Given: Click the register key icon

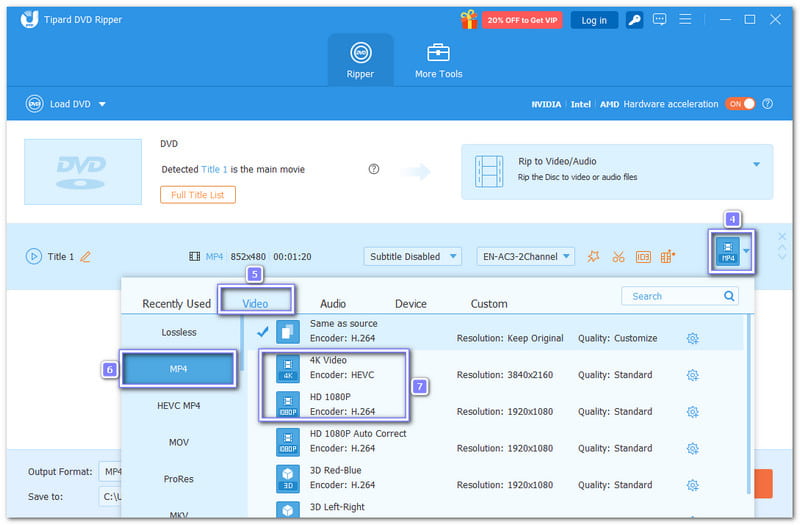Looking at the screenshot, I should coord(636,19).
